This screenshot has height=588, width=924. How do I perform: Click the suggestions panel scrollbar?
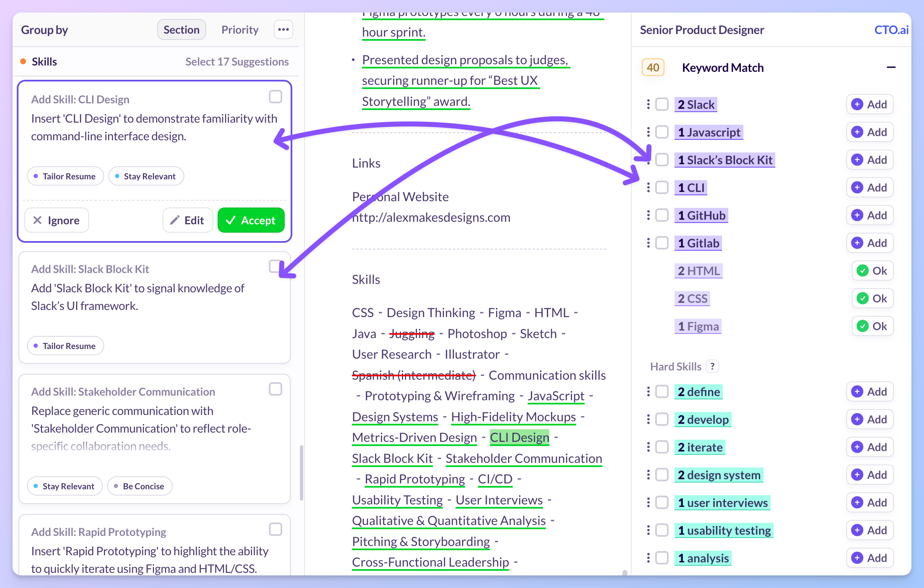tap(301, 473)
